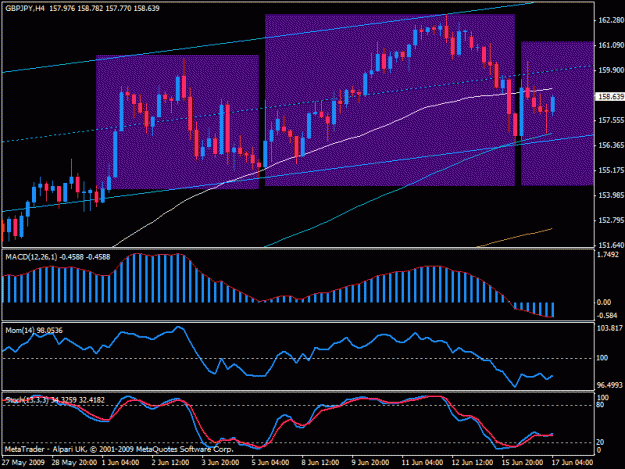Viewport: 625px width, 469px height.
Task: Click the 15 Jun 20:00 time label
Action: point(522,463)
